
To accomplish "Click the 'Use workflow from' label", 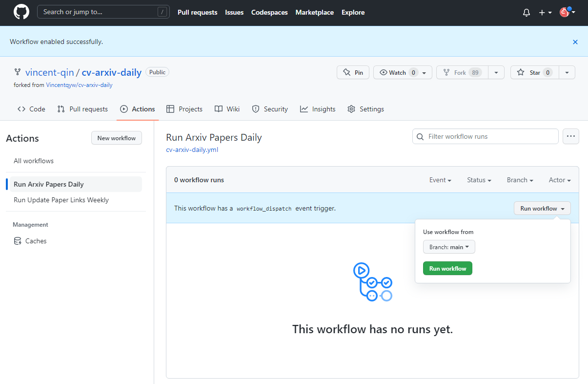I will point(448,232).
